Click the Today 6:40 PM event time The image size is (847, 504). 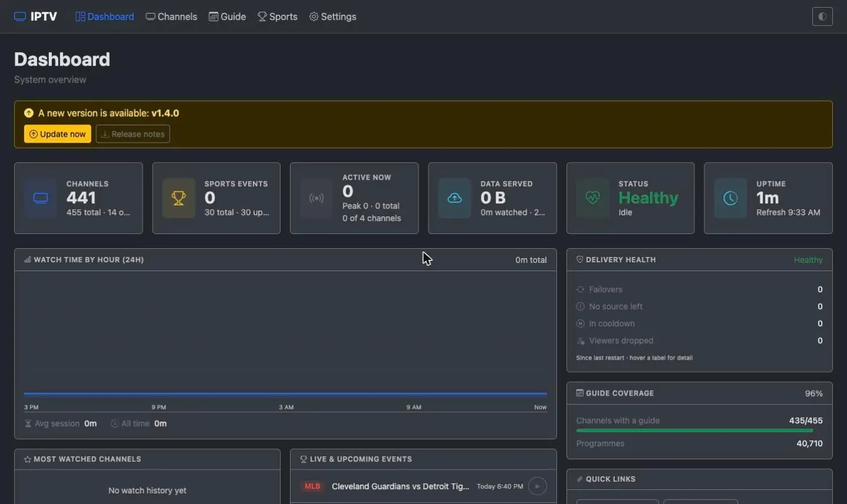pos(500,486)
